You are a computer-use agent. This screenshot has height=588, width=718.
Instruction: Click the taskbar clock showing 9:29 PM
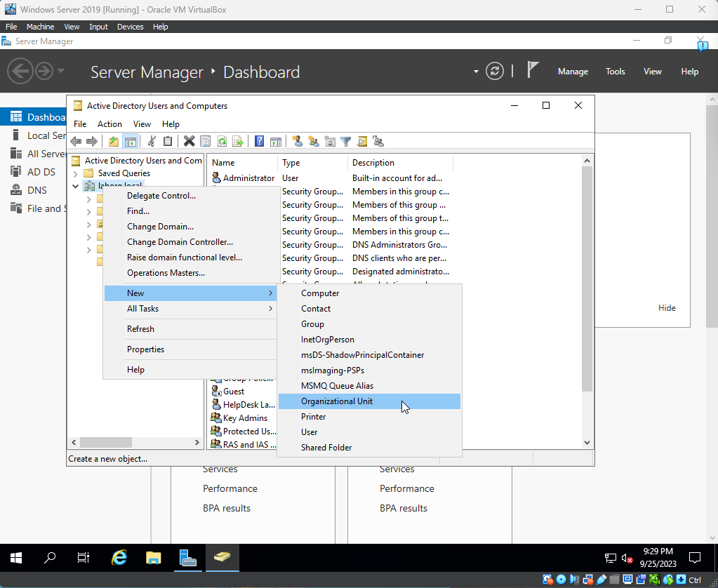658,557
